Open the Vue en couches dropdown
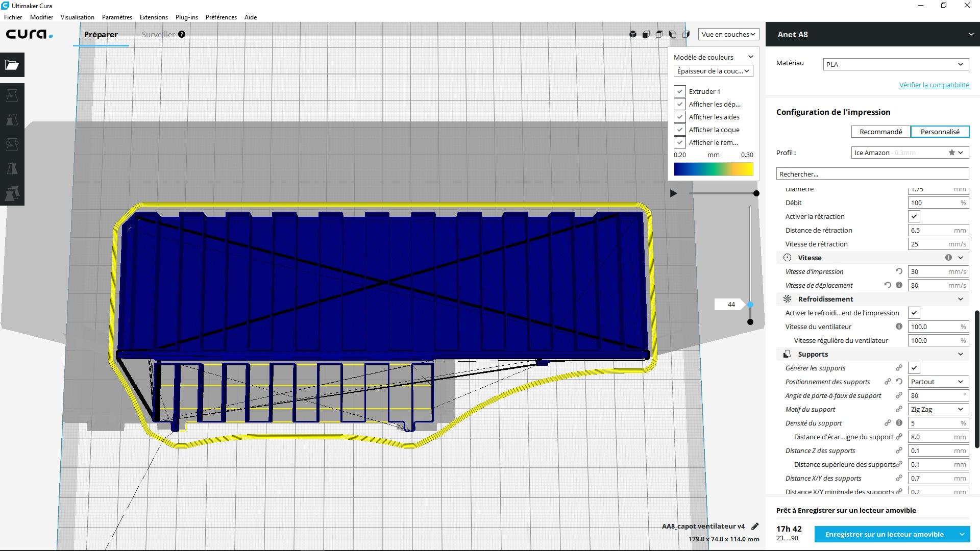Screen dimensions: 980x551 pos(728,34)
